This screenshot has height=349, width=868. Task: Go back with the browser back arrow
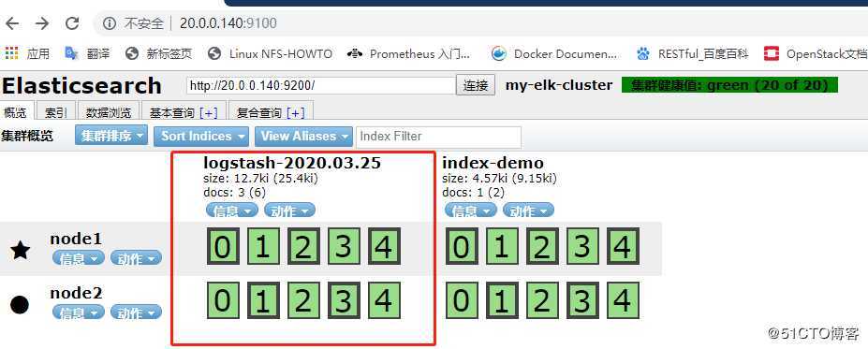(x=11, y=23)
